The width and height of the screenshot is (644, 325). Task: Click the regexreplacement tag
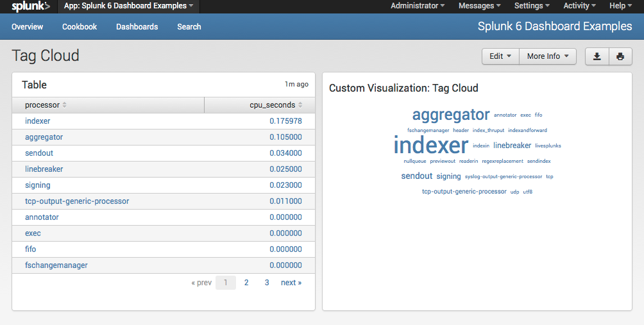tap(503, 162)
